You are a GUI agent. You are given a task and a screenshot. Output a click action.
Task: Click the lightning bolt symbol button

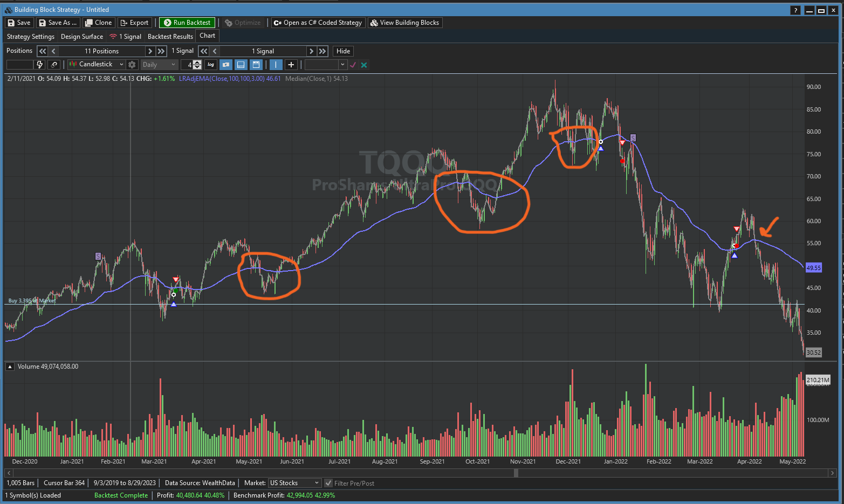pyautogui.click(x=39, y=65)
